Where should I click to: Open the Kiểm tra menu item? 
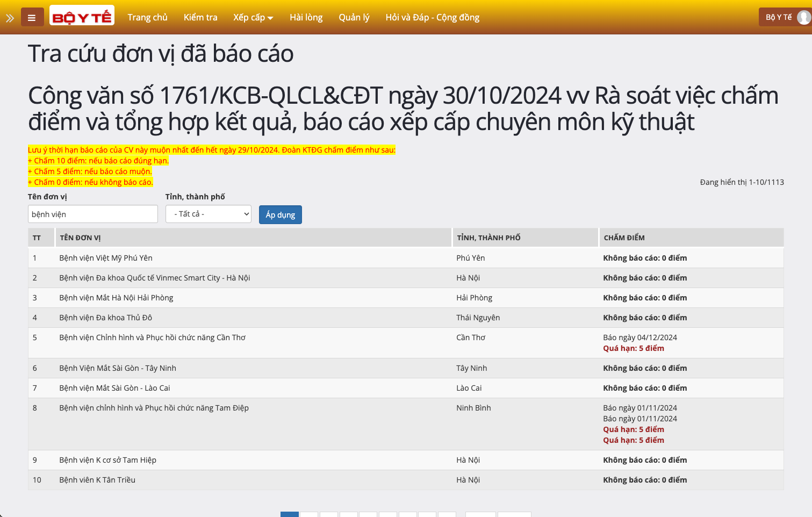tap(200, 17)
